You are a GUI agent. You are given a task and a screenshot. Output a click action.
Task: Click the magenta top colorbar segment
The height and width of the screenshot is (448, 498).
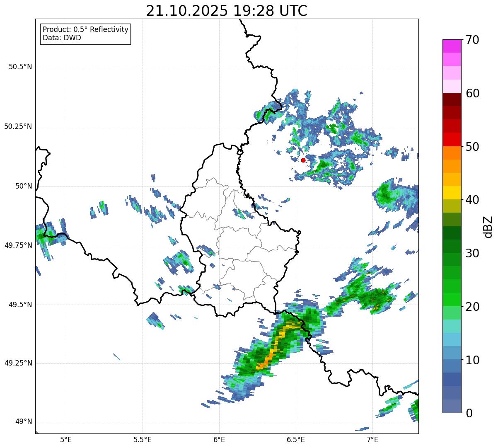[x=452, y=46]
